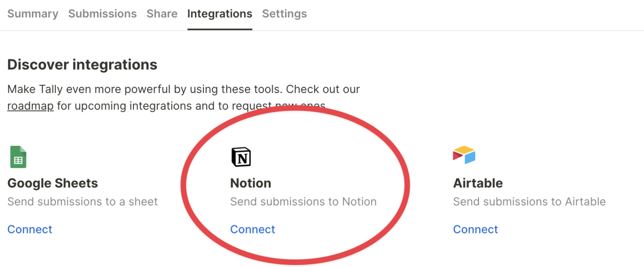The height and width of the screenshot is (267, 644).
Task: Click the 'Make Tally even more powerful' paragraph
Action: (x=183, y=90)
